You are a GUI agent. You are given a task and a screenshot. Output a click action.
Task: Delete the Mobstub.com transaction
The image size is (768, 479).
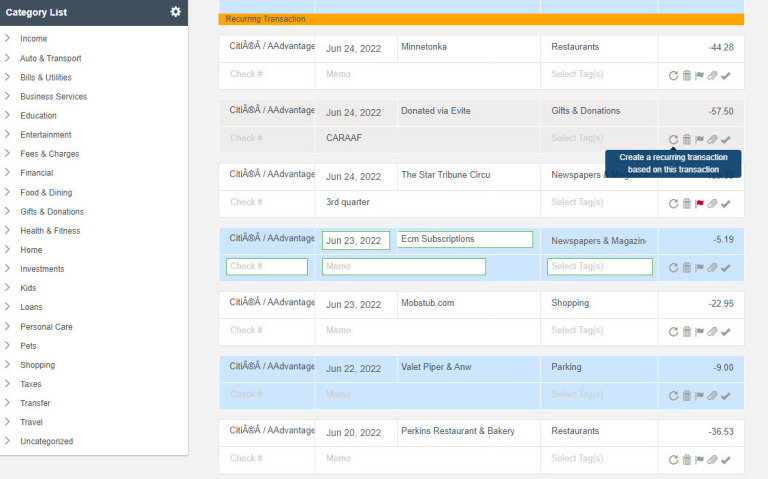687,332
